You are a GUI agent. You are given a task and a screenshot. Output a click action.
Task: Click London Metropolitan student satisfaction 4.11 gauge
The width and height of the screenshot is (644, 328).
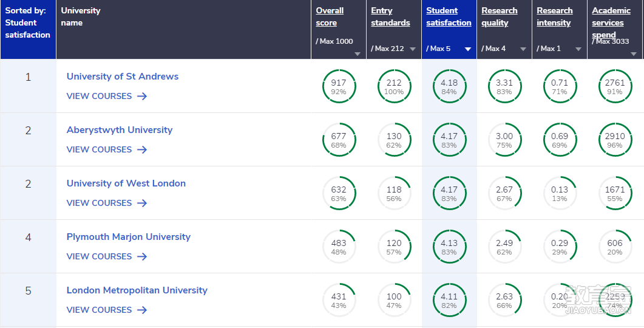tap(449, 300)
